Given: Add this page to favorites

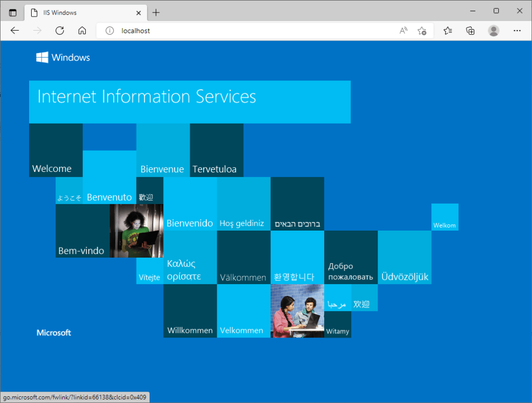Looking at the screenshot, I should click(422, 31).
